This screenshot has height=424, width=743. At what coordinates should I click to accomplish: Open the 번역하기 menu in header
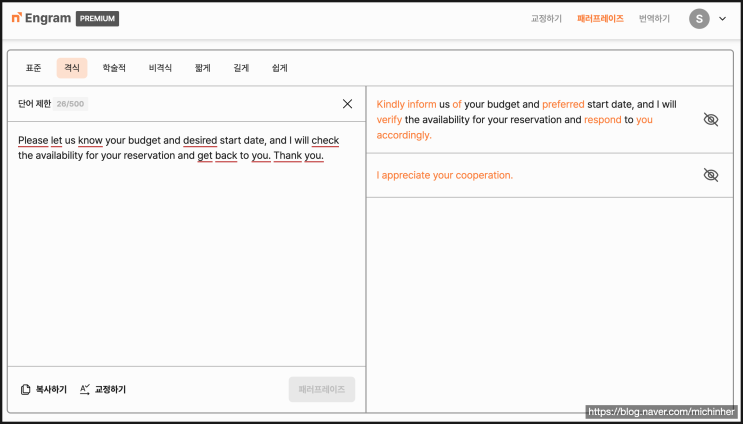[x=654, y=19]
